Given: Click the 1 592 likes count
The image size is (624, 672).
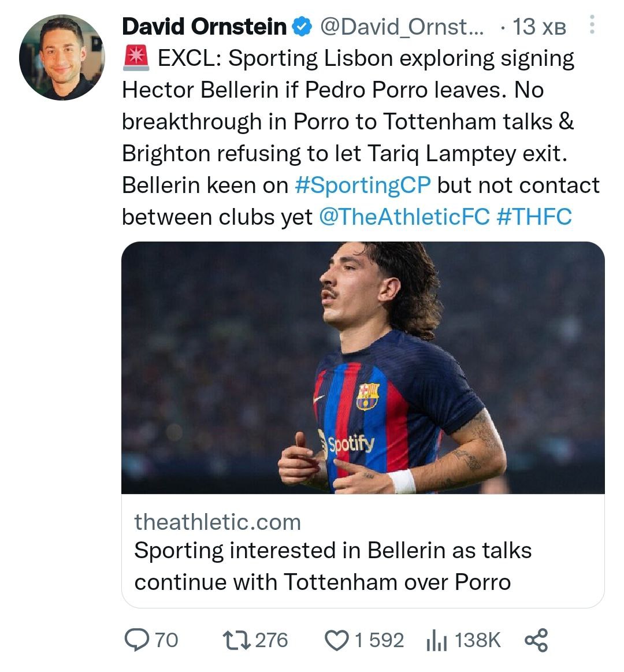Looking at the screenshot, I should pos(379,640).
